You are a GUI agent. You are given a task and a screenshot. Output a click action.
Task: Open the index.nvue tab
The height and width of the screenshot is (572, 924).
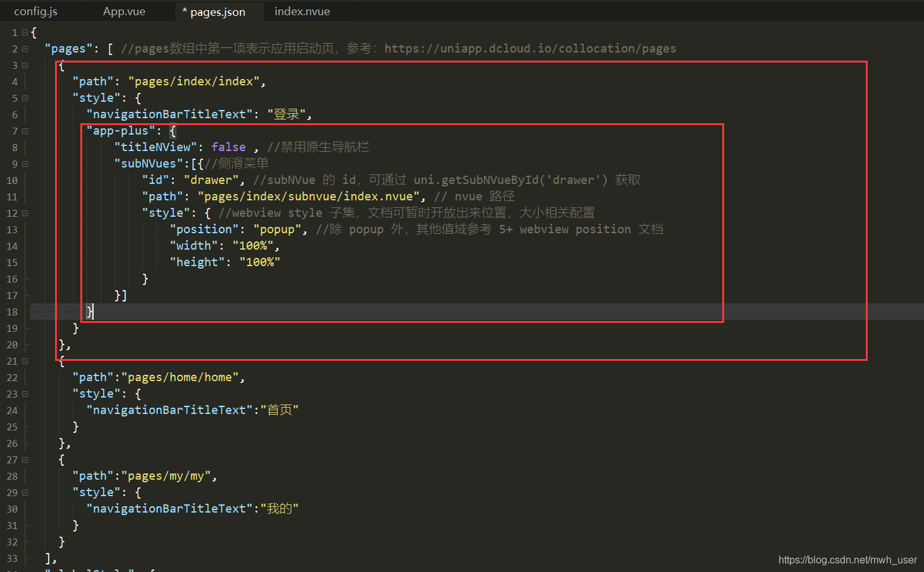[302, 11]
